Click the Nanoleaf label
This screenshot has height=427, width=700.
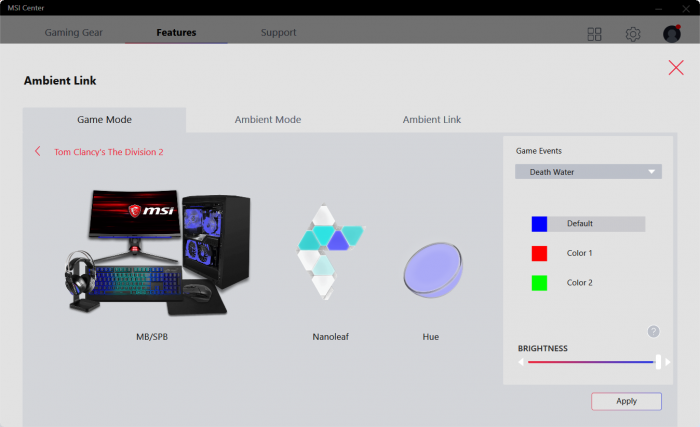[330, 337]
